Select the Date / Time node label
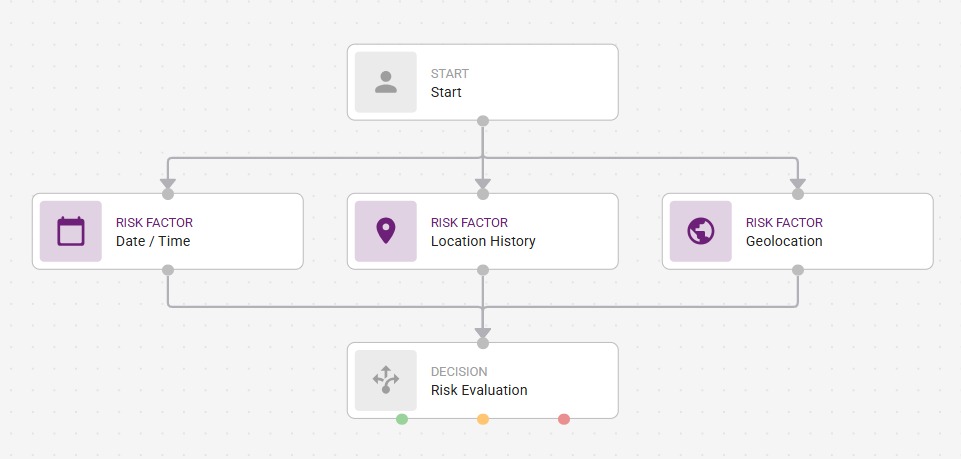961x459 pixels. [153, 241]
